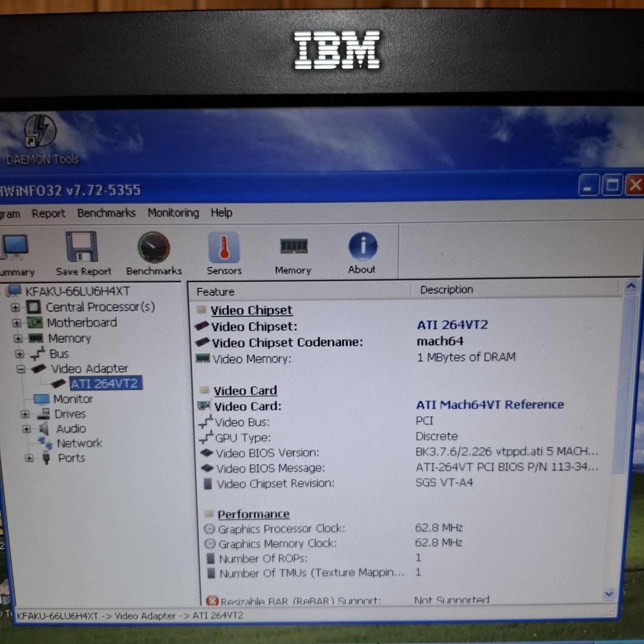Select the Monitor tree node icon
Viewport: 644px width, 644px height.
[x=41, y=399]
